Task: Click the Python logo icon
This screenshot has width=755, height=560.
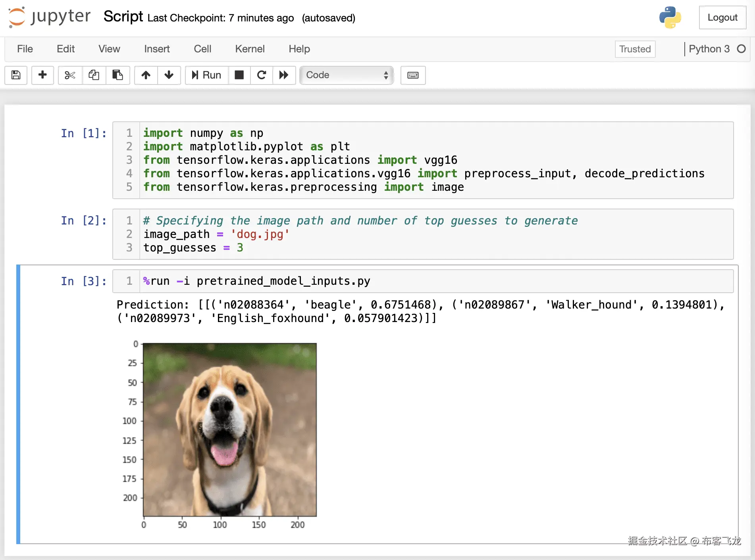Action: (670, 17)
